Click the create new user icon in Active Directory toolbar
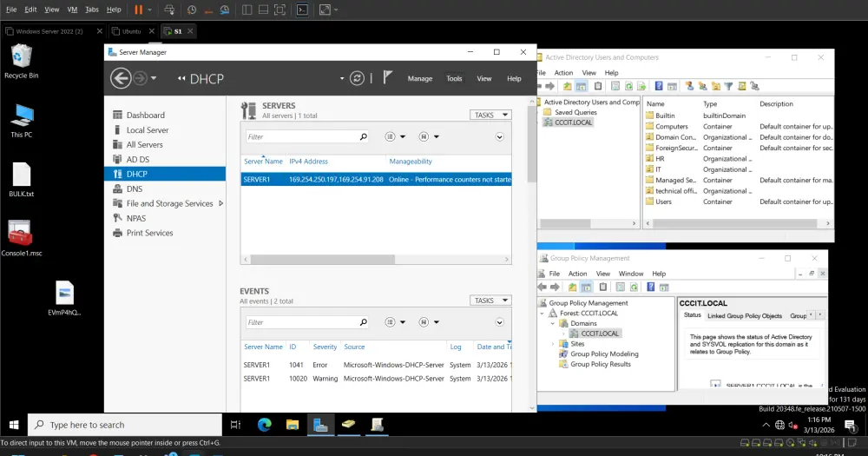Screen dimensions: 868x456 point(689,87)
